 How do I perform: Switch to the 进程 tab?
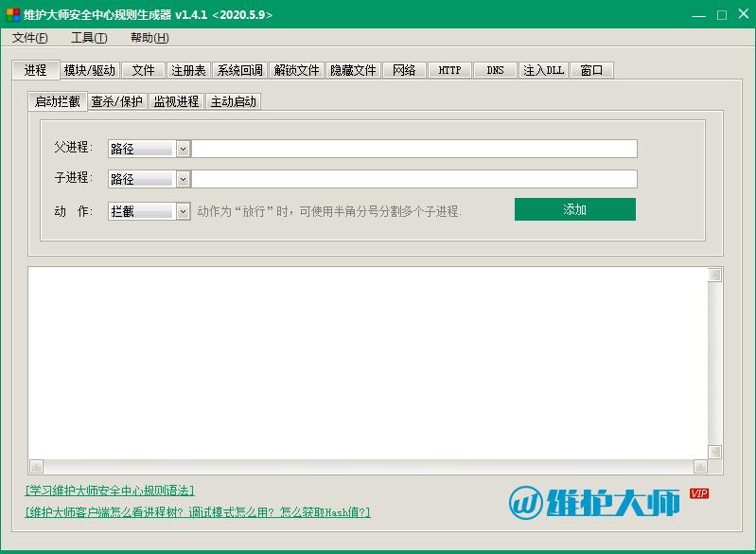[x=35, y=70]
